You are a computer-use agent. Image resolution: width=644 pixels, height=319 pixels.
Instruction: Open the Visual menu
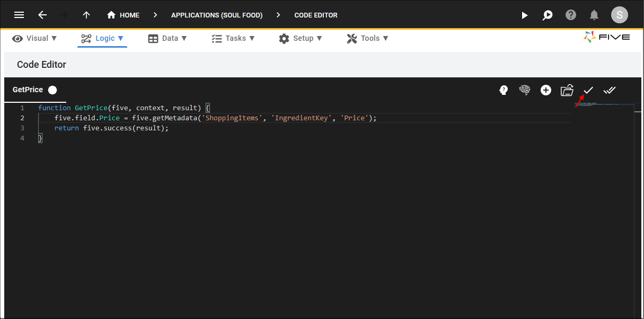coord(35,38)
